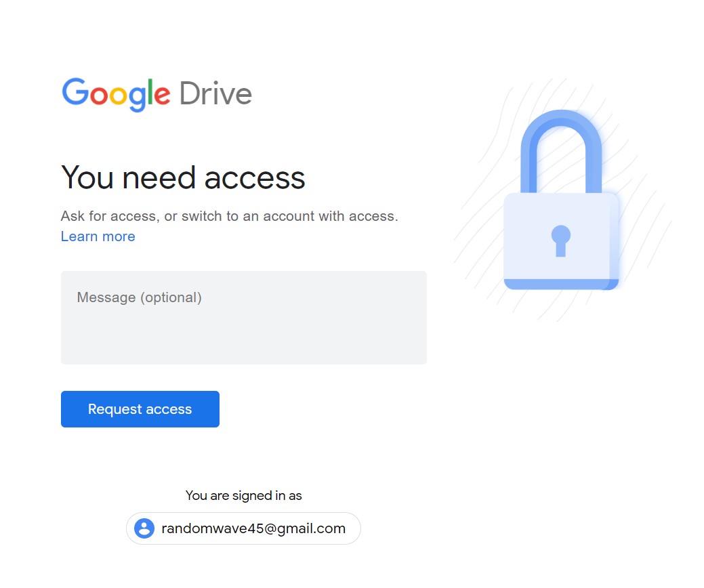Click the Google Drive logo
704x588 pixels.
[x=157, y=93]
